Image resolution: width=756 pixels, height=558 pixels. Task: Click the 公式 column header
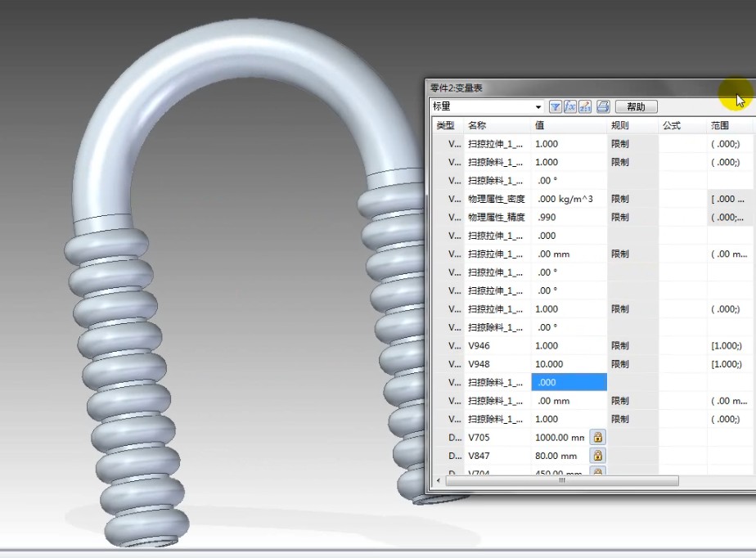coord(672,125)
